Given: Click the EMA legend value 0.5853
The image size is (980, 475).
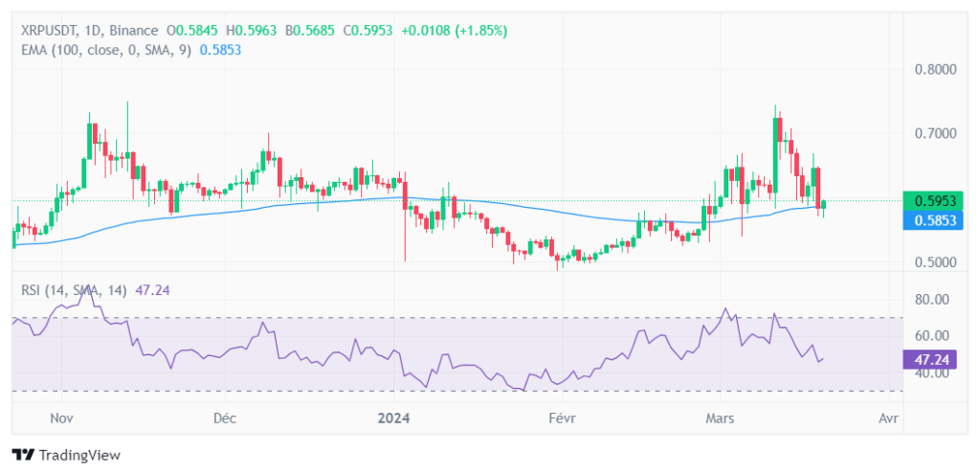Looking at the screenshot, I should 220,50.
